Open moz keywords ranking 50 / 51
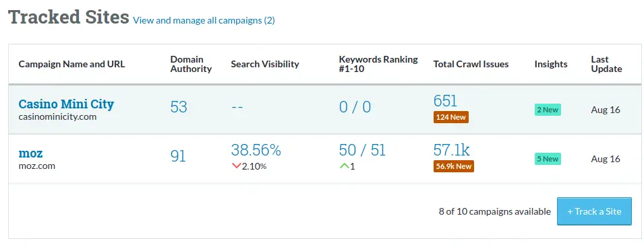The width and height of the screenshot is (644, 247). (362, 150)
